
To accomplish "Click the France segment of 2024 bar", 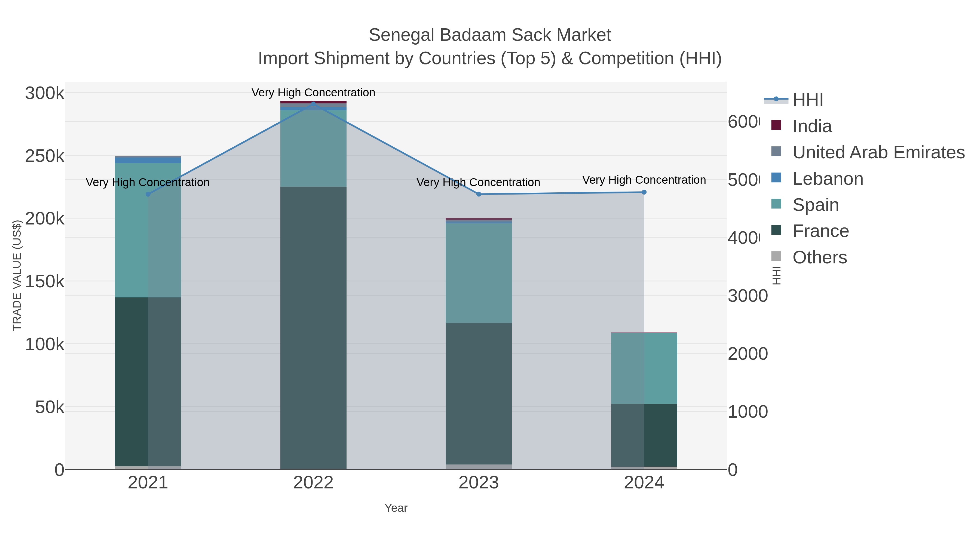I will click(644, 435).
